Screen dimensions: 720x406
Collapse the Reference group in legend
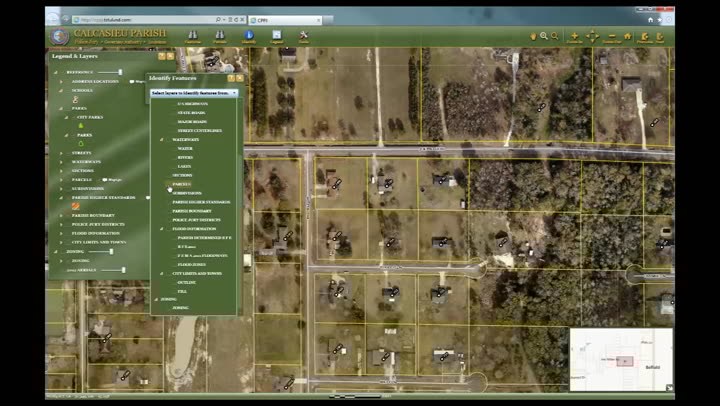56,73
